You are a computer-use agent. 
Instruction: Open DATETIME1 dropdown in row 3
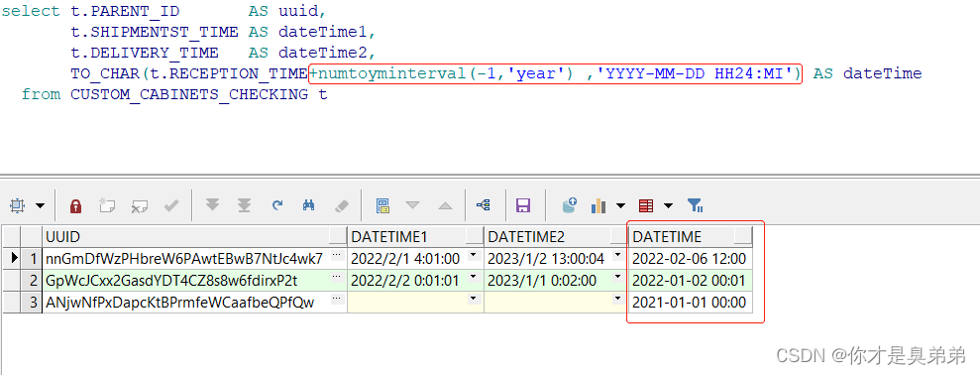click(473, 300)
